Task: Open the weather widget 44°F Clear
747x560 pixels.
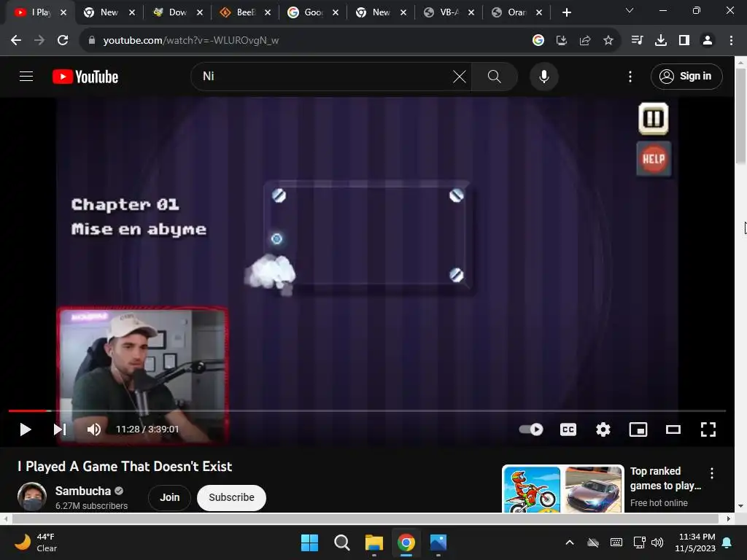Action: [x=36, y=542]
